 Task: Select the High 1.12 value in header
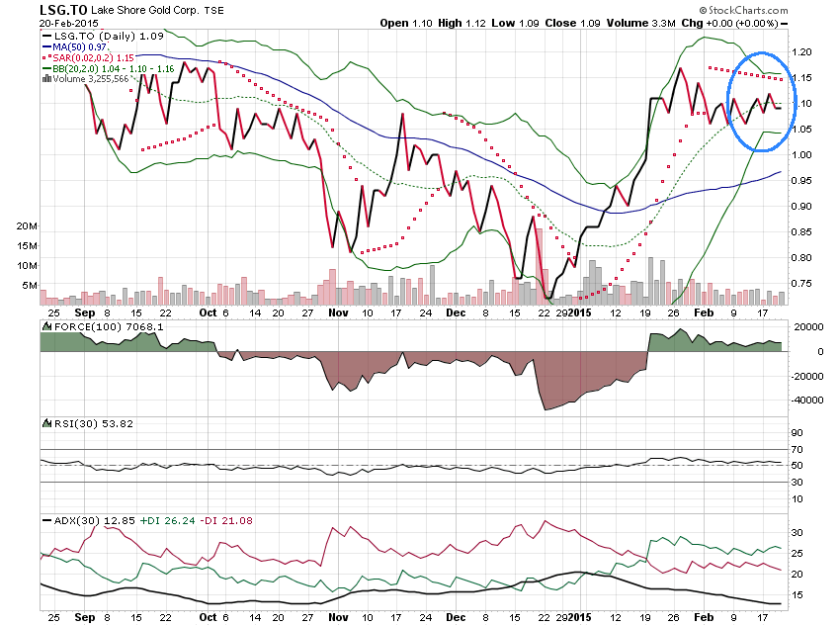(462, 23)
